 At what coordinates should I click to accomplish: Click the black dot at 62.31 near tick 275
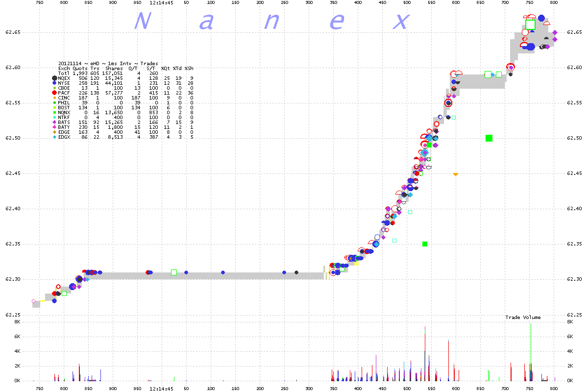(x=296, y=272)
